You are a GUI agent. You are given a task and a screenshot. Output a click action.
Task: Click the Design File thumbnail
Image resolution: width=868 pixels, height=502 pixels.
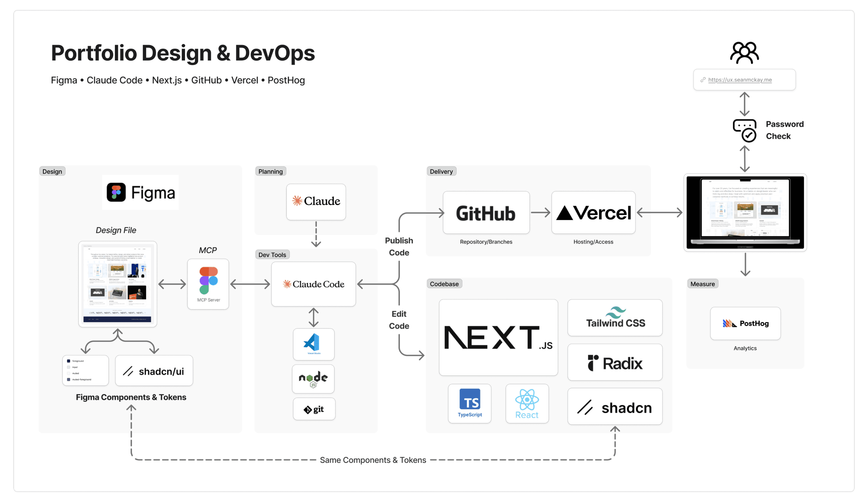coord(118,284)
